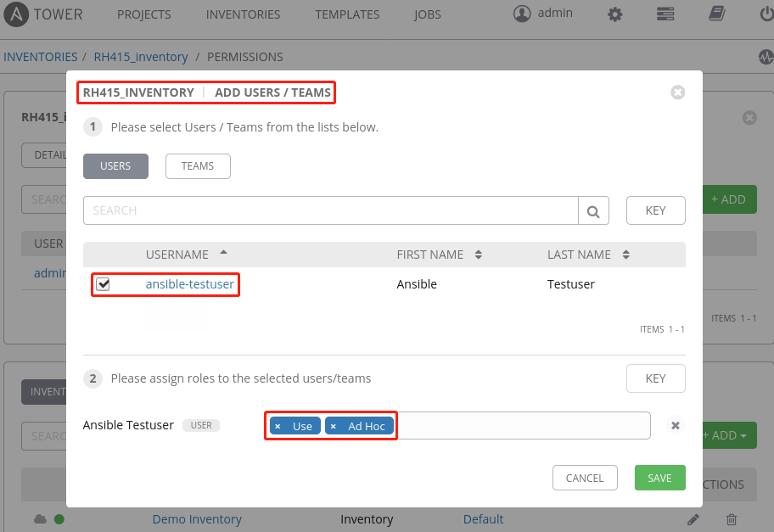Open the Templates menu
The height and width of the screenshot is (532, 774).
click(x=347, y=14)
